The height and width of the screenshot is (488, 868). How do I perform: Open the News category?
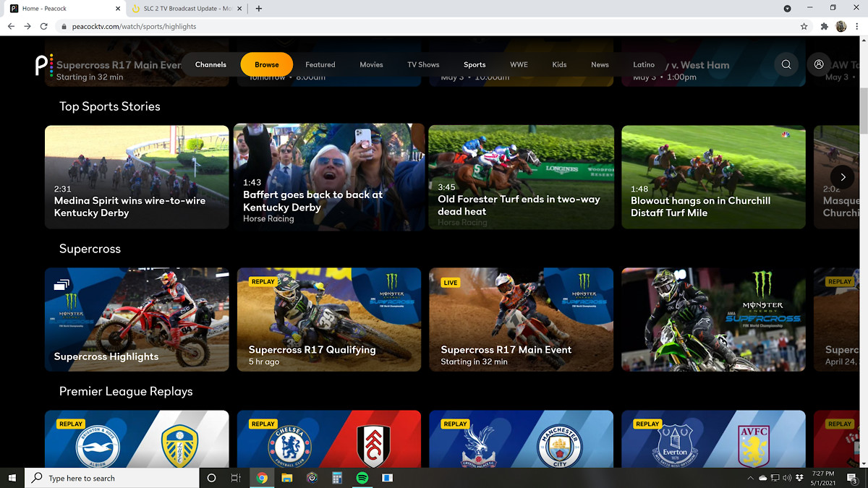coord(600,64)
